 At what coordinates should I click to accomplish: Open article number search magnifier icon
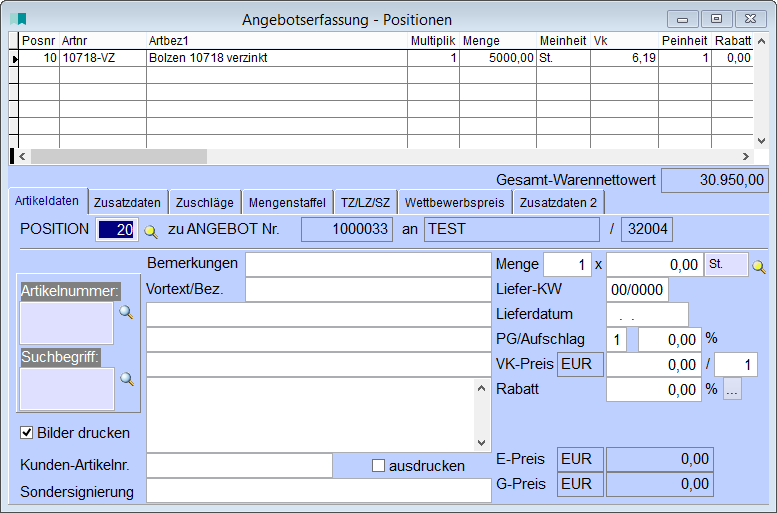point(126,312)
